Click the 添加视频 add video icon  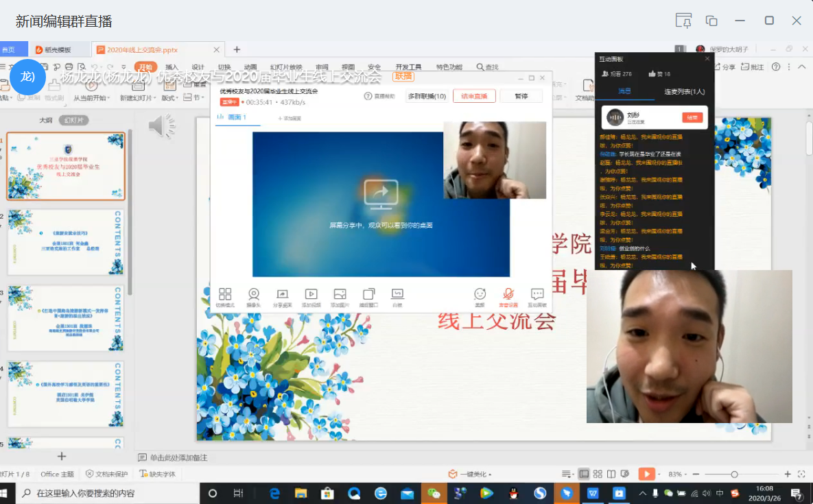[311, 294]
